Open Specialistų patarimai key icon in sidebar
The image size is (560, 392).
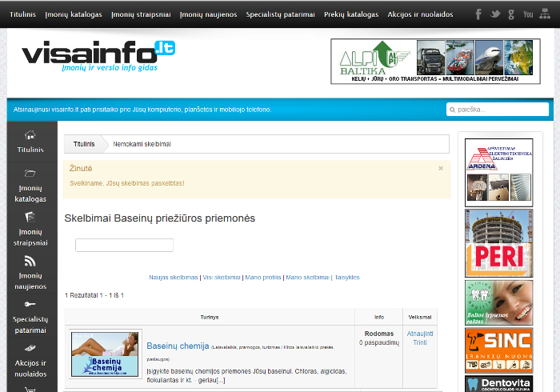[x=30, y=304]
